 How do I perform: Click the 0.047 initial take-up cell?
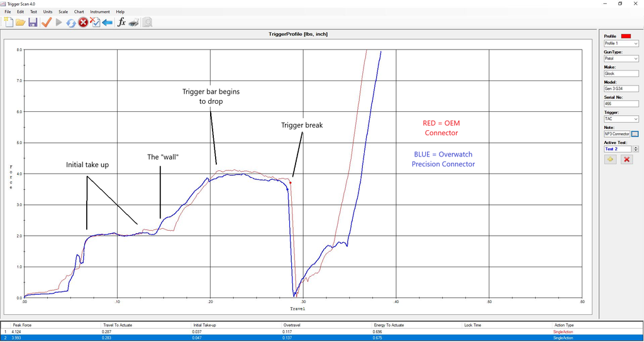point(196,338)
